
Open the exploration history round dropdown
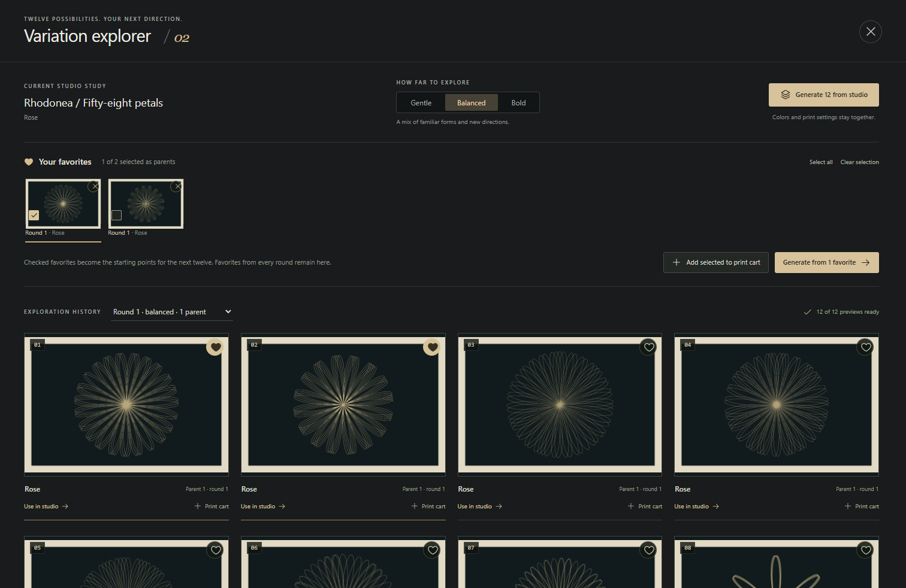(172, 312)
